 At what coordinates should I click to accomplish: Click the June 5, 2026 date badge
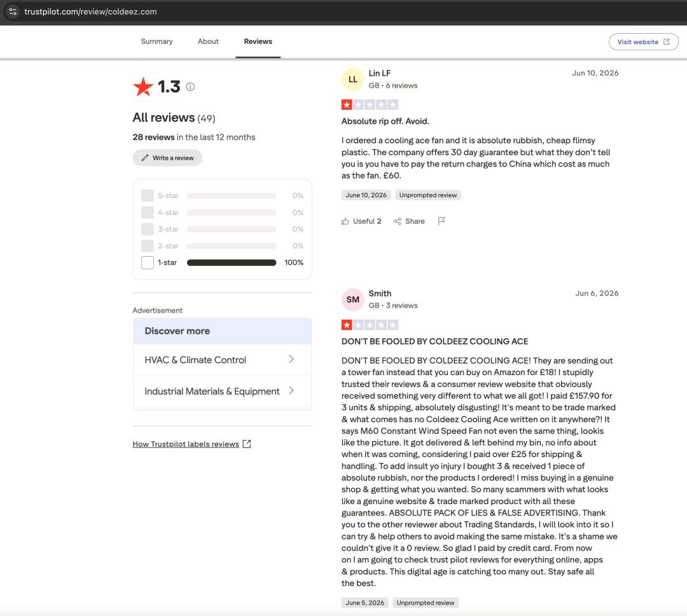(x=364, y=603)
